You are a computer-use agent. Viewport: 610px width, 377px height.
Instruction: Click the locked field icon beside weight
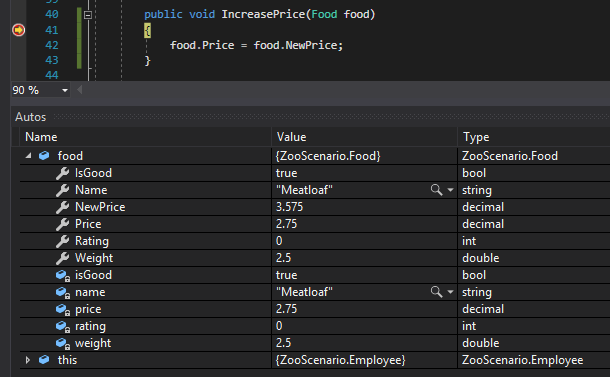[x=63, y=344]
